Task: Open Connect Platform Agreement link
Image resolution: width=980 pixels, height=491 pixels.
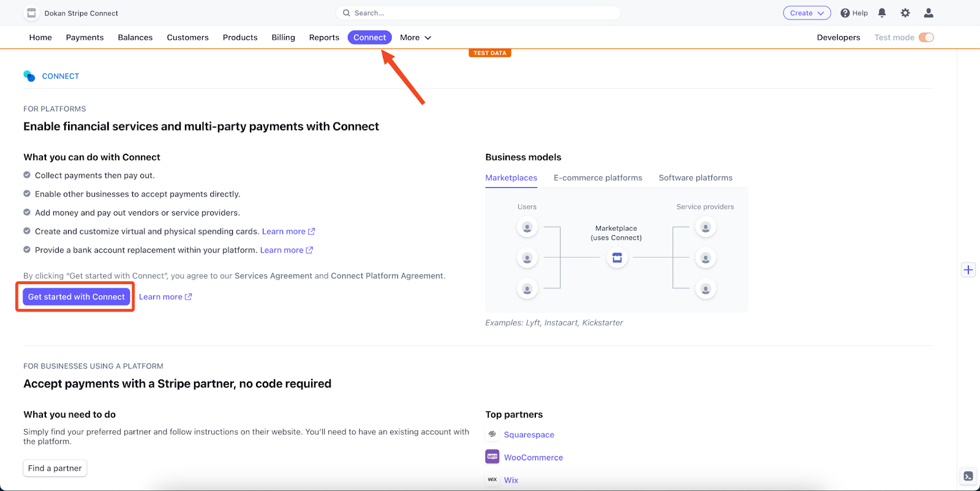Action: tap(387, 276)
